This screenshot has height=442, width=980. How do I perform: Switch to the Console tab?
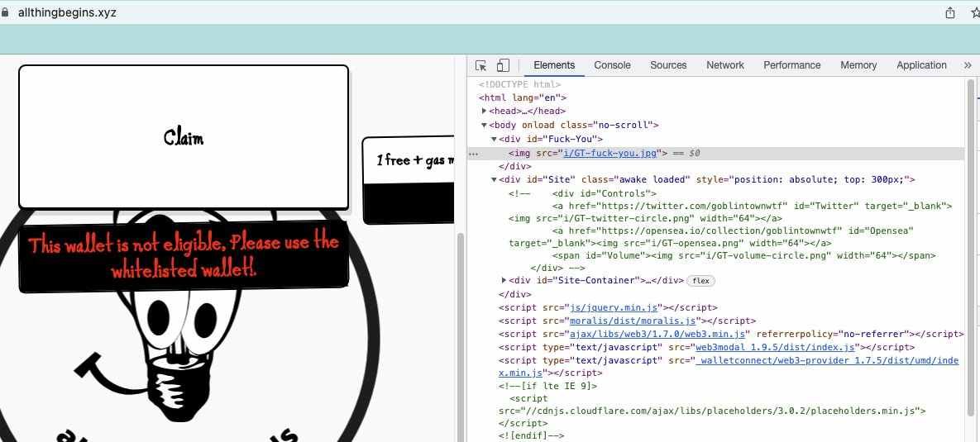point(612,65)
